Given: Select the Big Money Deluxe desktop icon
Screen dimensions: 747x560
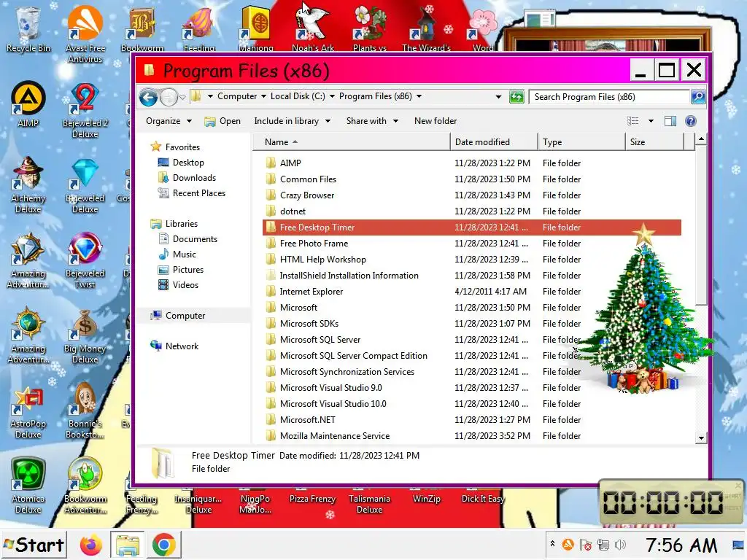Looking at the screenshot, I should click(85, 335).
